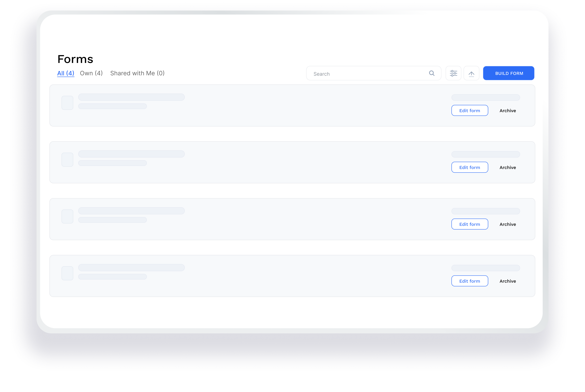Archive the first form
This screenshot has height=392, width=585.
[508, 111]
